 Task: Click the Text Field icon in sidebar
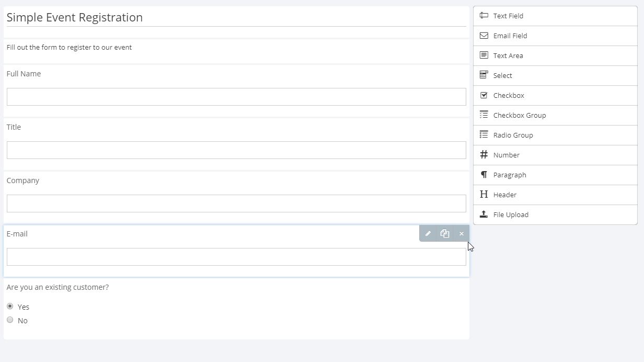point(484,16)
